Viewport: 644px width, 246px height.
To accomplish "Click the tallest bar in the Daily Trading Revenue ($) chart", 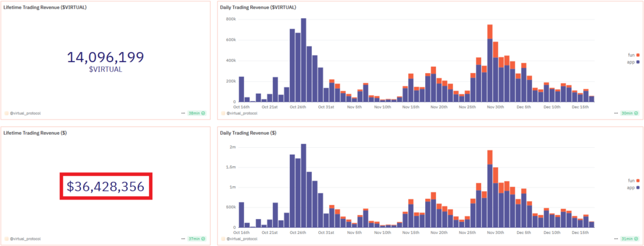I will pyautogui.click(x=304, y=186).
